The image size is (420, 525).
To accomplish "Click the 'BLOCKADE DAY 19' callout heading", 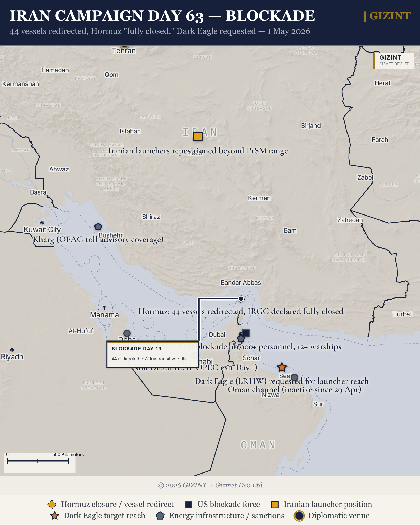I will [136, 349].
